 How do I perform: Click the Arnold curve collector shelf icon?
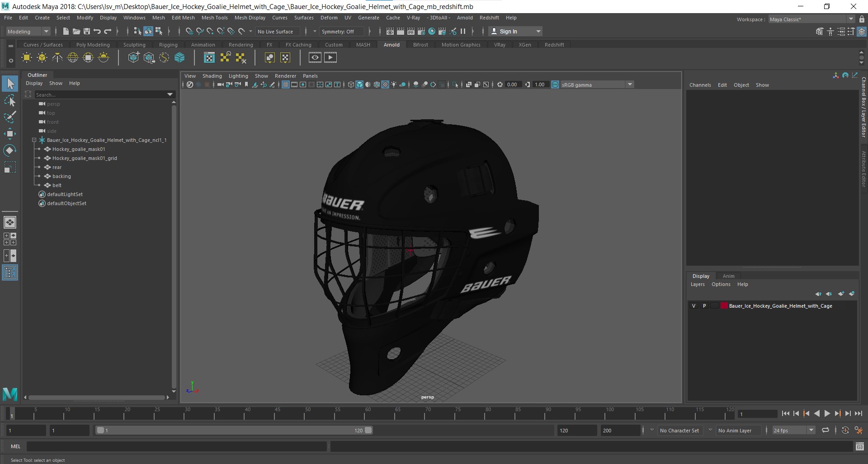pyautogui.click(x=164, y=57)
